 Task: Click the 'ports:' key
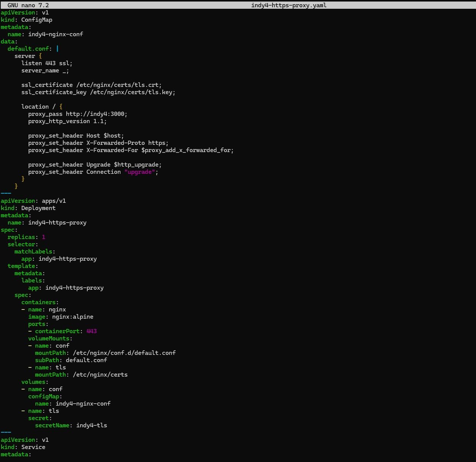tap(38, 324)
